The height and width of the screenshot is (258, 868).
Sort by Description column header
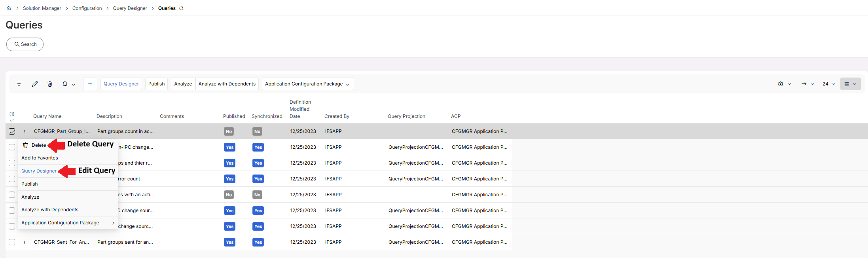pyautogui.click(x=109, y=116)
